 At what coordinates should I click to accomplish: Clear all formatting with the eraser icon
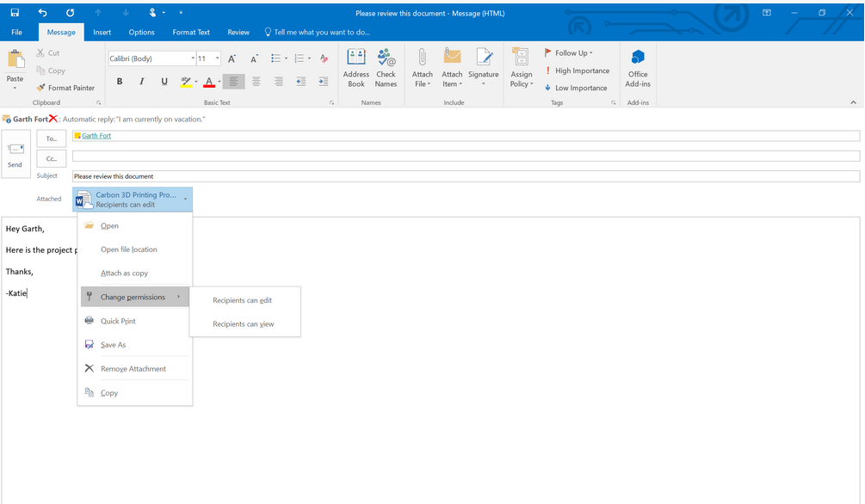tap(324, 58)
